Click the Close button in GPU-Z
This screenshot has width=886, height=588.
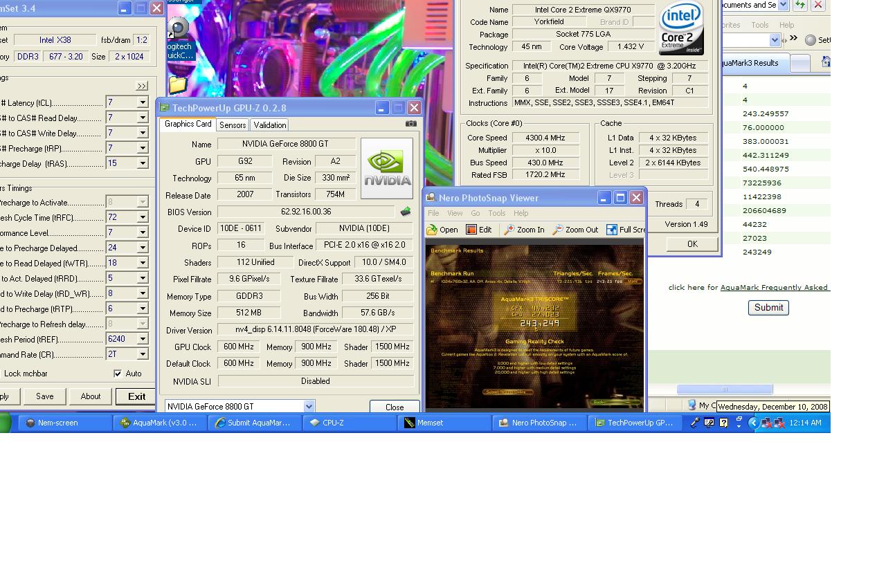[x=395, y=407]
